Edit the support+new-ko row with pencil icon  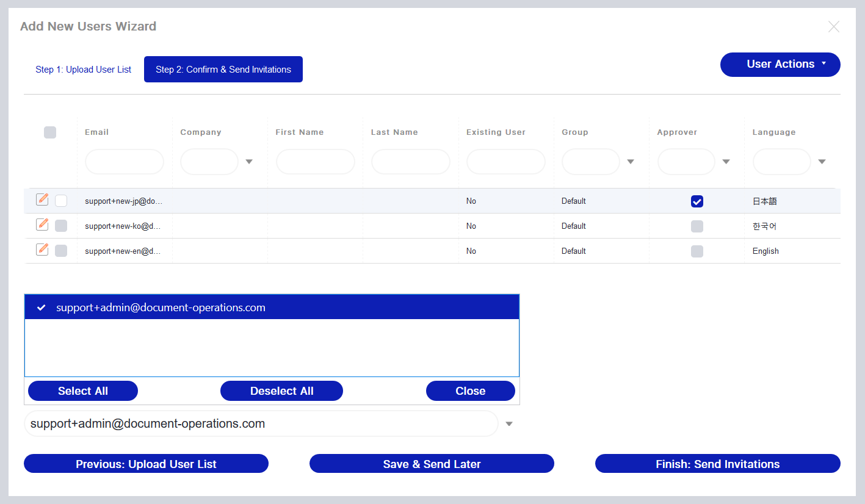pos(42,225)
